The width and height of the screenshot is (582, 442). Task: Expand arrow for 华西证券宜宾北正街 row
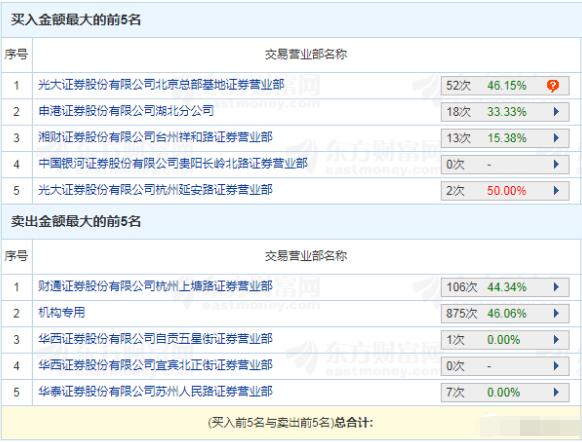point(556,366)
